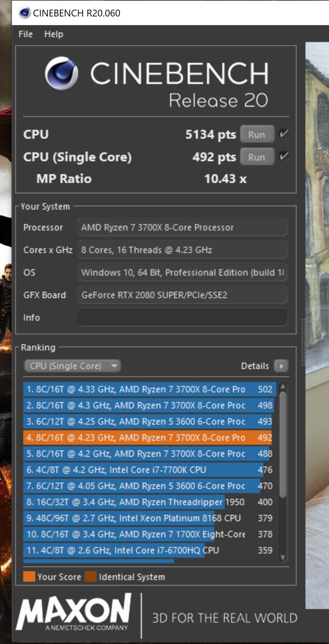Image resolution: width=329 pixels, height=644 pixels.
Task: Click the ranking list scroll up arrow
Action: [283, 386]
